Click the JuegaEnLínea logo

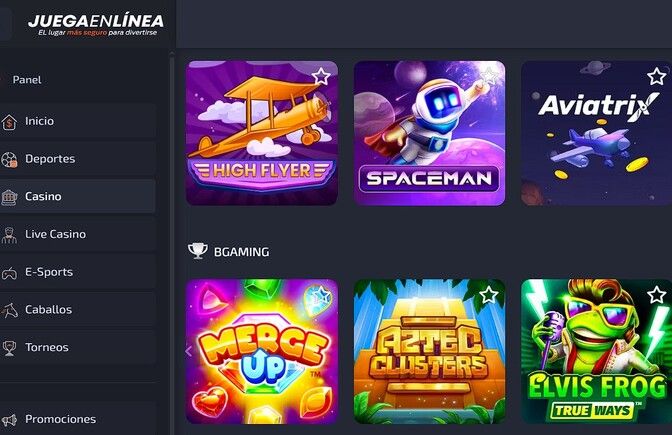[x=96, y=25]
